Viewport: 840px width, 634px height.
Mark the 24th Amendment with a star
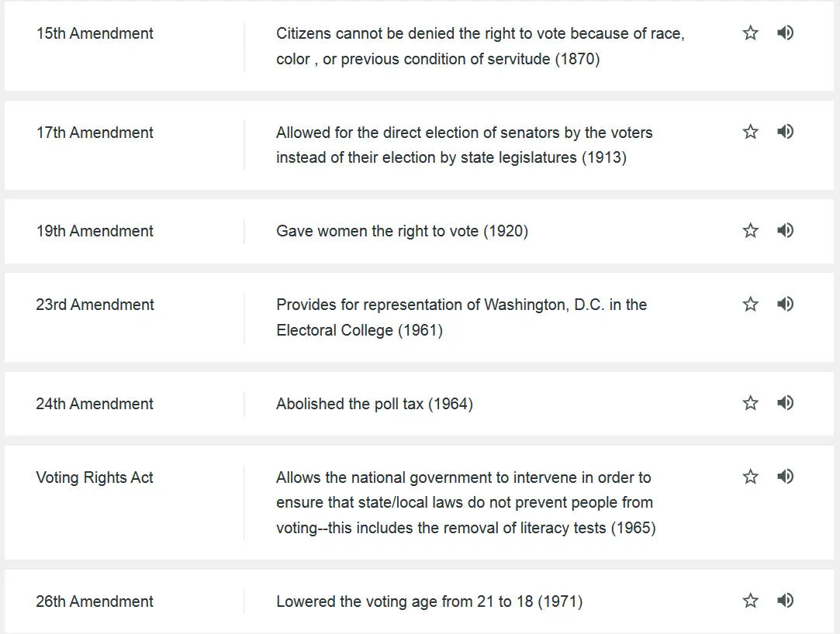(x=750, y=403)
